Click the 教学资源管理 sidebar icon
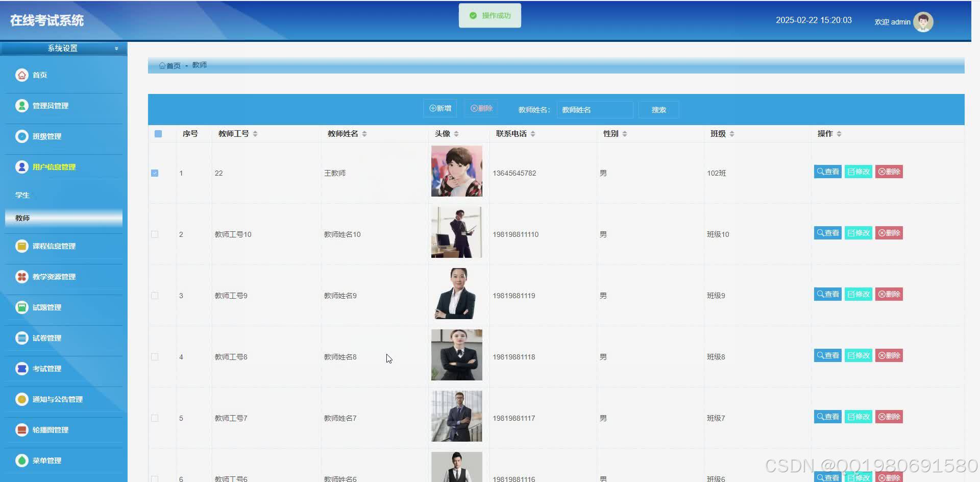Viewport: 980px width, 482px height. pos(21,277)
